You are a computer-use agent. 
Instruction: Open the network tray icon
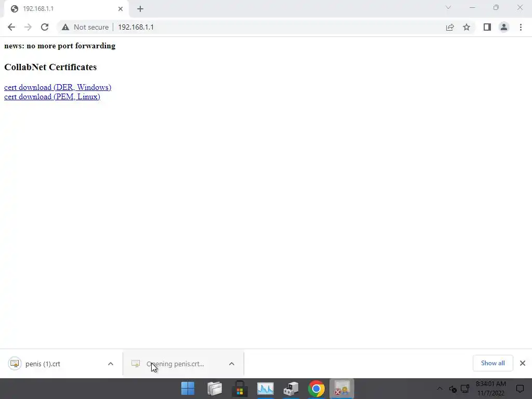(465, 389)
